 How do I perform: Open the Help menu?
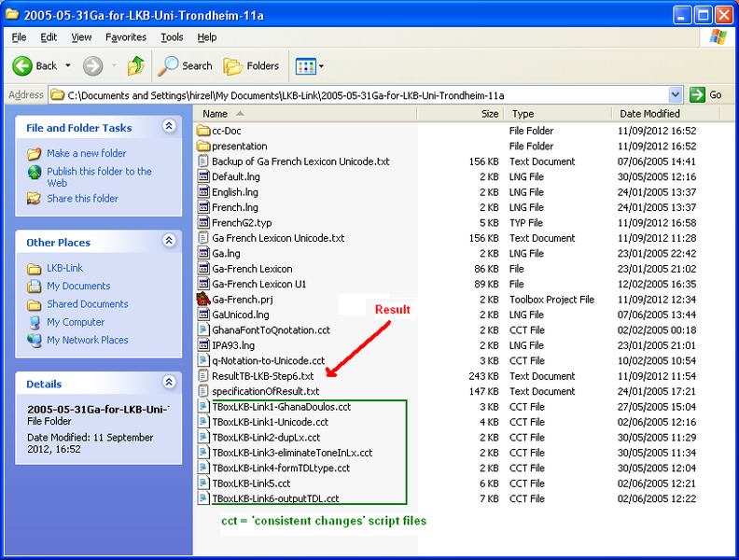click(x=206, y=37)
